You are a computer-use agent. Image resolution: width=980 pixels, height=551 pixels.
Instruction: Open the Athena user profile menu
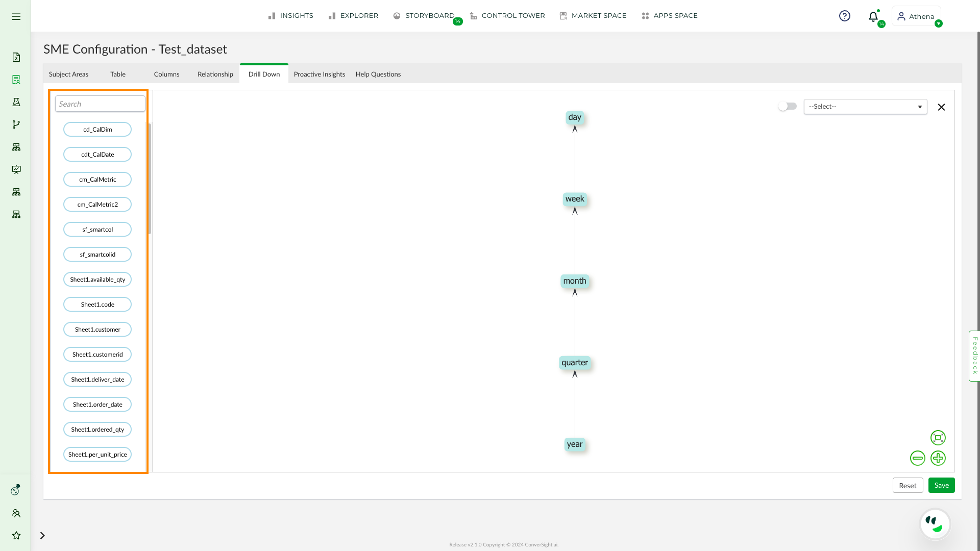click(x=916, y=16)
